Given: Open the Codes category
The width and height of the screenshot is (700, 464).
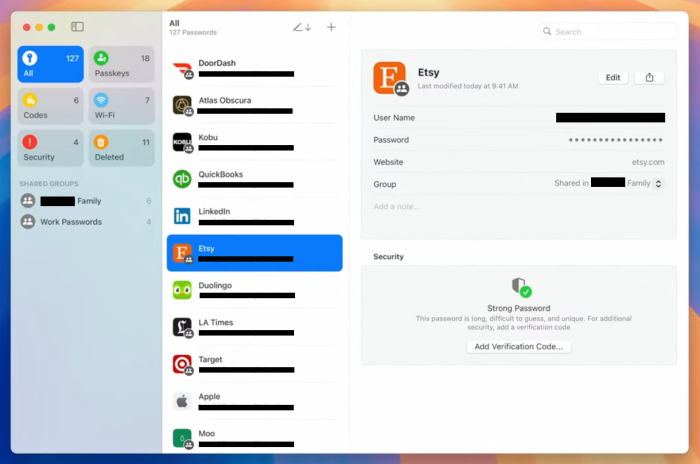Looking at the screenshot, I should (x=50, y=106).
